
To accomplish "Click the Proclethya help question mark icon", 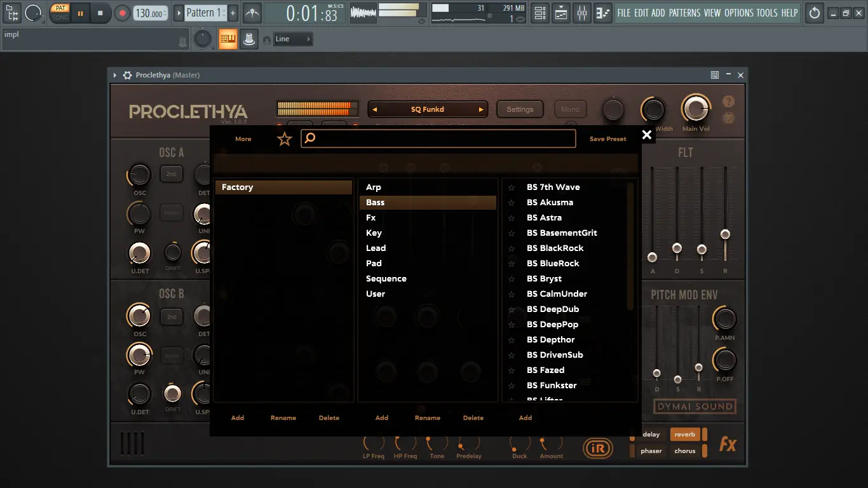I will tap(728, 102).
